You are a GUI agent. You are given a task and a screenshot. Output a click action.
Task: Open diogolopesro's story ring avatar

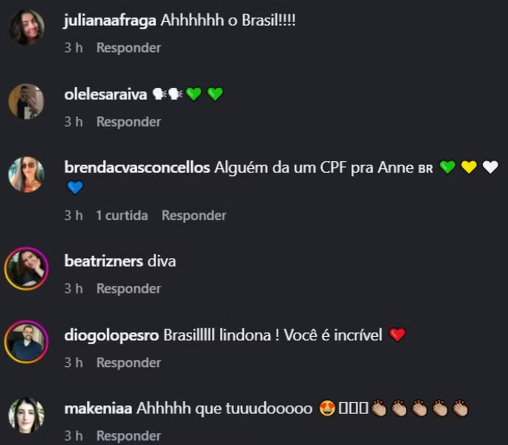pos(26,342)
